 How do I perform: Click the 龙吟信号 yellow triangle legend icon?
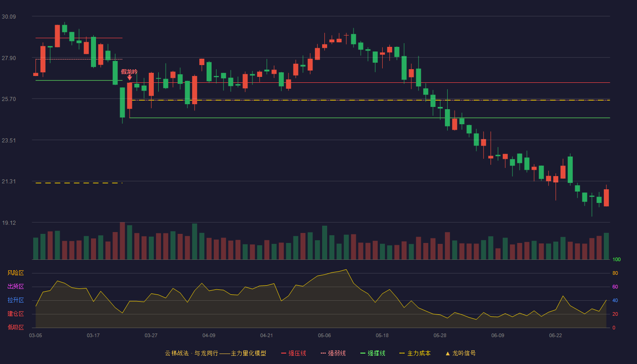(448, 353)
